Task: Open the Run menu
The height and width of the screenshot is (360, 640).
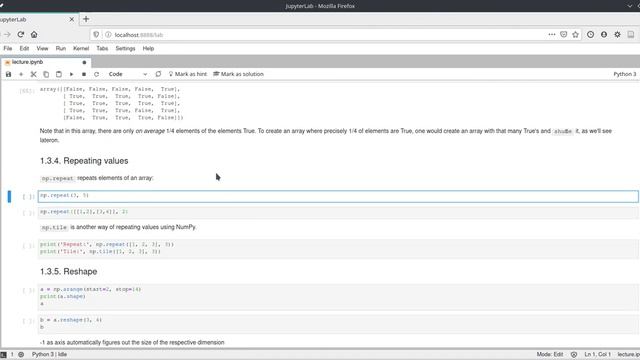Action: pyautogui.click(x=61, y=48)
